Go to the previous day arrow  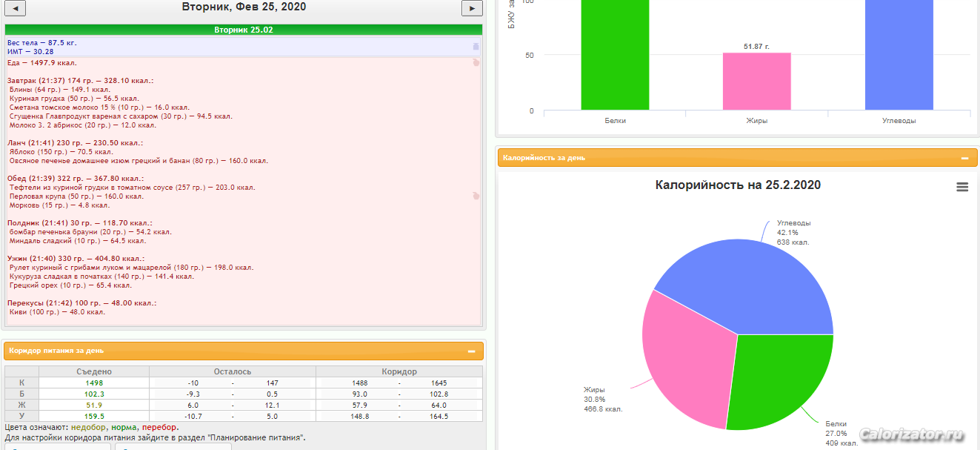(x=16, y=8)
